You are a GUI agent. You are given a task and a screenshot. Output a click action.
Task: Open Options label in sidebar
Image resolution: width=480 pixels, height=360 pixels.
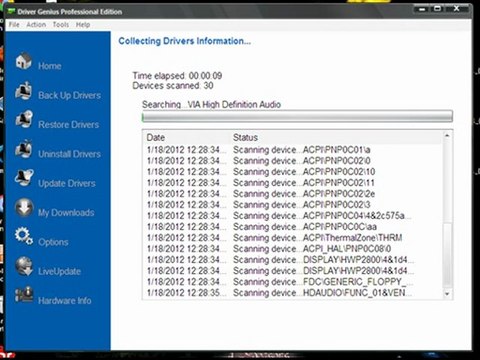[53, 242]
